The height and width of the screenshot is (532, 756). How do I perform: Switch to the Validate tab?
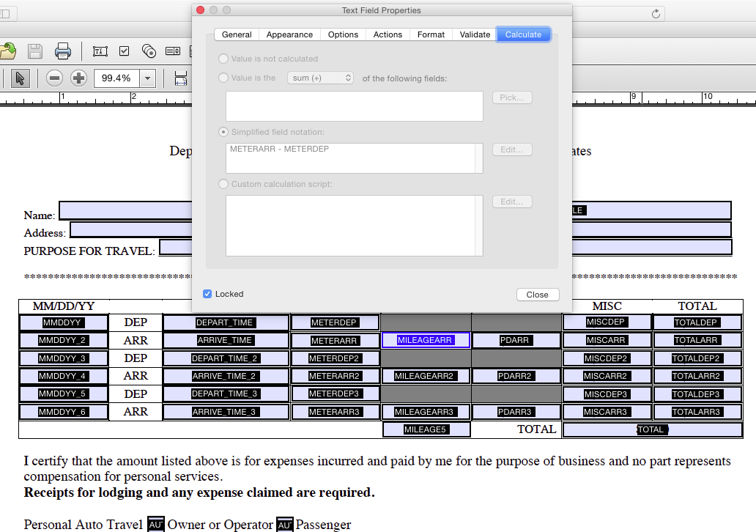tap(475, 34)
